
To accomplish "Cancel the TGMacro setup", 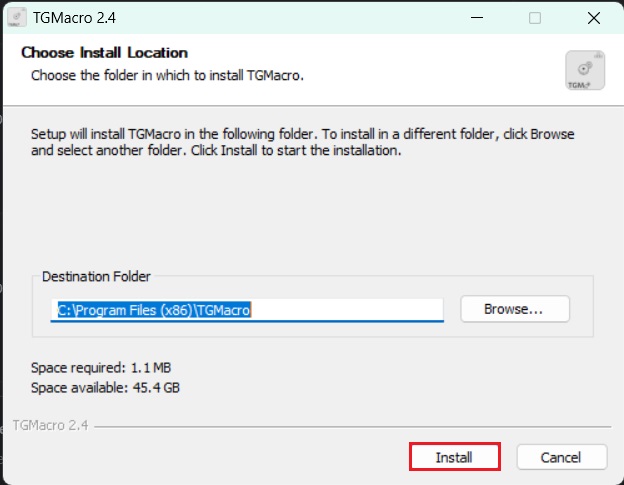I will [562, 457].
